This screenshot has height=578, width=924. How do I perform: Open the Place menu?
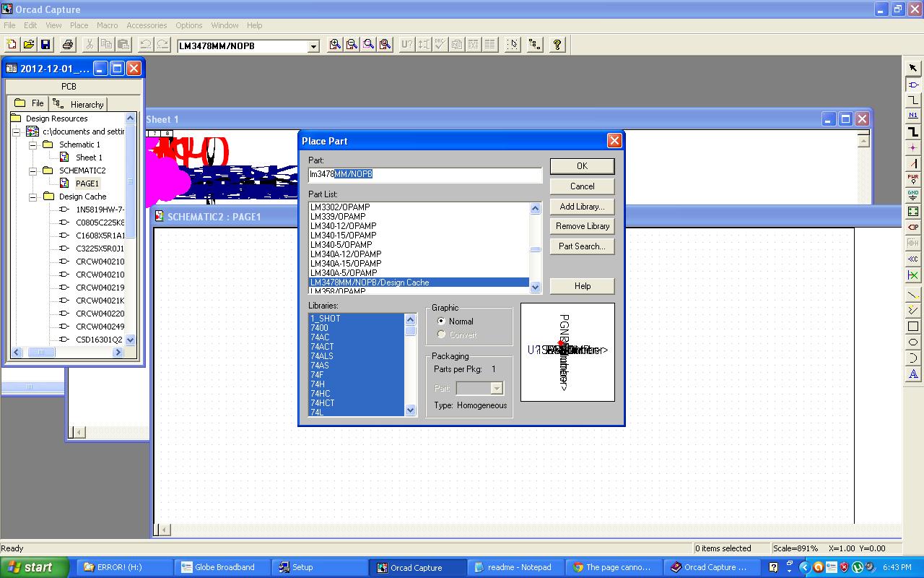[79, 25]
